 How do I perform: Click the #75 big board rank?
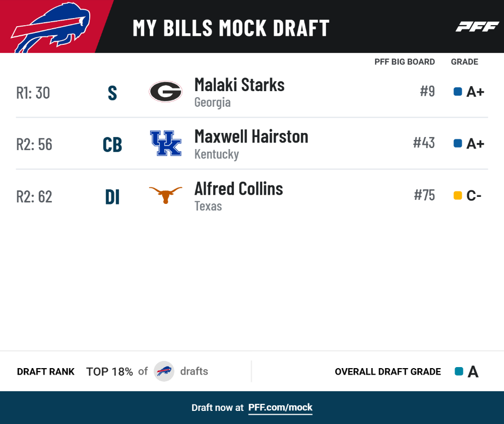click(424, 195)
